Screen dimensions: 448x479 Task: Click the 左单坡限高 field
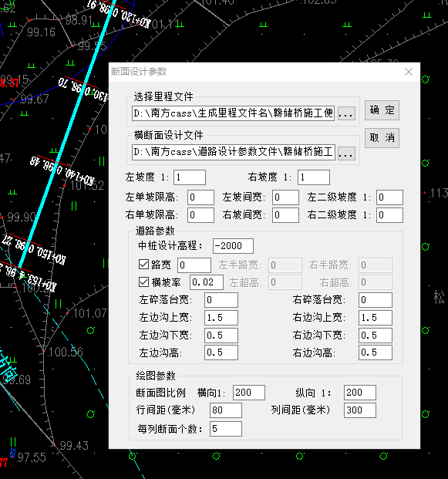pyautogui.click(x=200, y=197)
